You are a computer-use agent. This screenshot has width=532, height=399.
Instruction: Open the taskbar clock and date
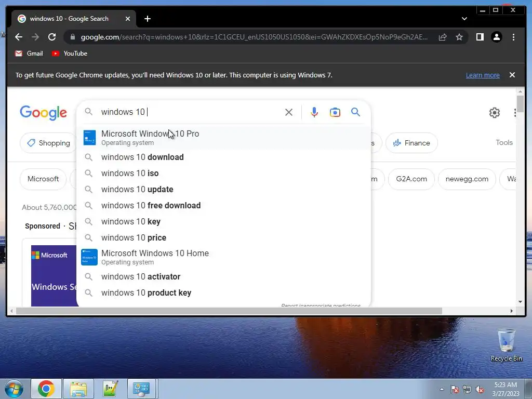click(506, 389)
